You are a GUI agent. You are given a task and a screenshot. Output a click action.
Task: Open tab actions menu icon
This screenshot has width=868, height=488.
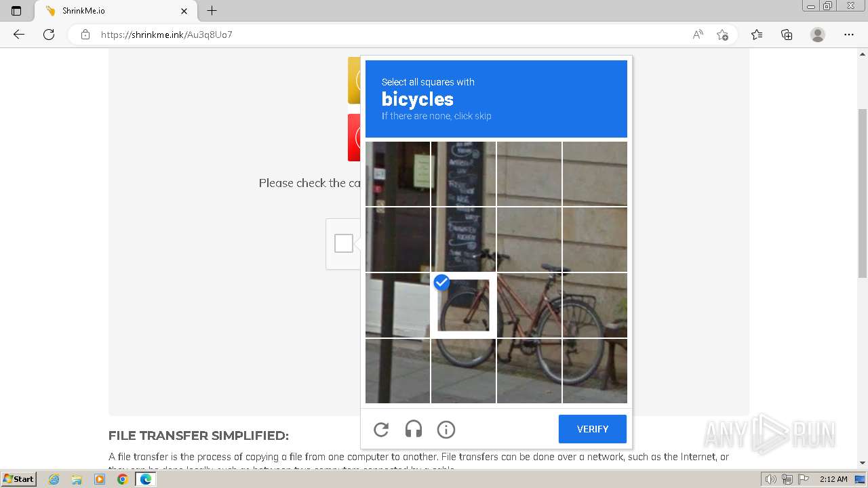[x=16, y=11]
